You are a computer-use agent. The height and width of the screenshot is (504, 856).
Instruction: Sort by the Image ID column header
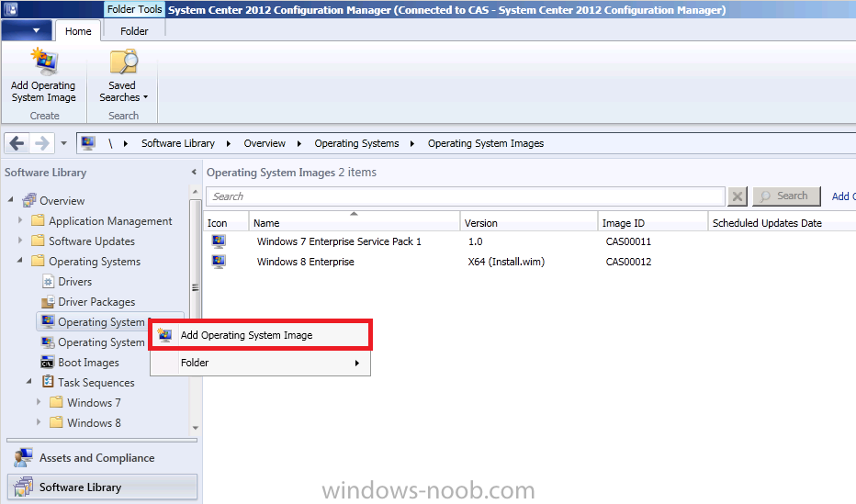(x=653, y=222)
